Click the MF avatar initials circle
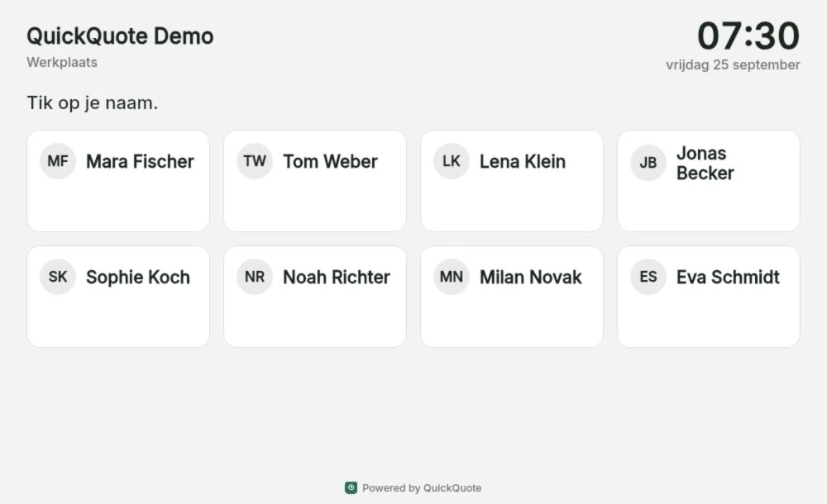 58,161
